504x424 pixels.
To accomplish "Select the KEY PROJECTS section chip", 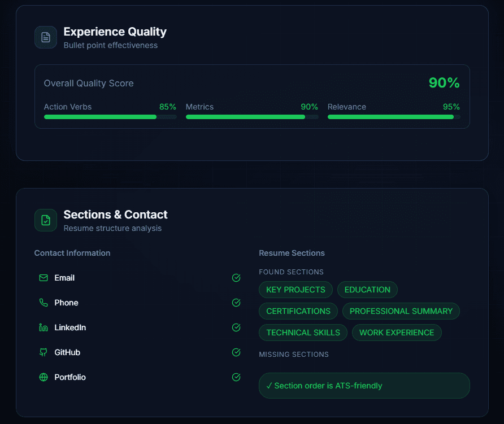I will point(296,289).
